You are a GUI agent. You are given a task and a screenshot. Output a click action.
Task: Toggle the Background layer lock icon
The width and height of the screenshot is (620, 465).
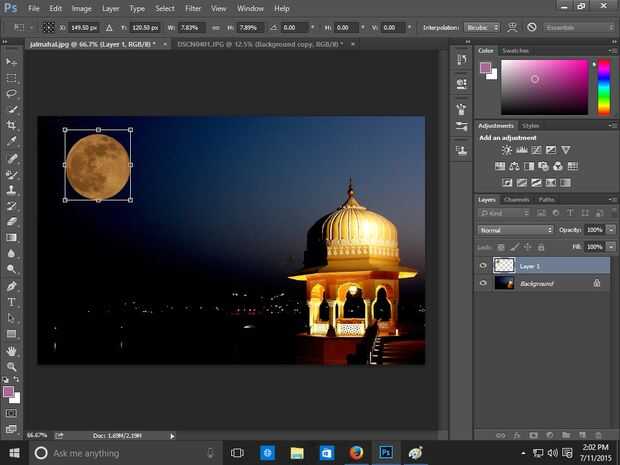pos(597,283)
